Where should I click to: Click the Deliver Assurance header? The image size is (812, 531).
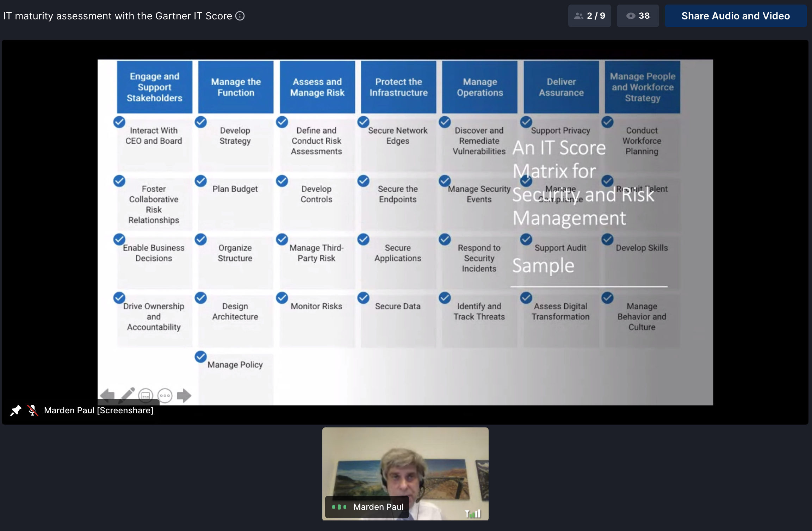pyautogui.click(x=561, y=87)
